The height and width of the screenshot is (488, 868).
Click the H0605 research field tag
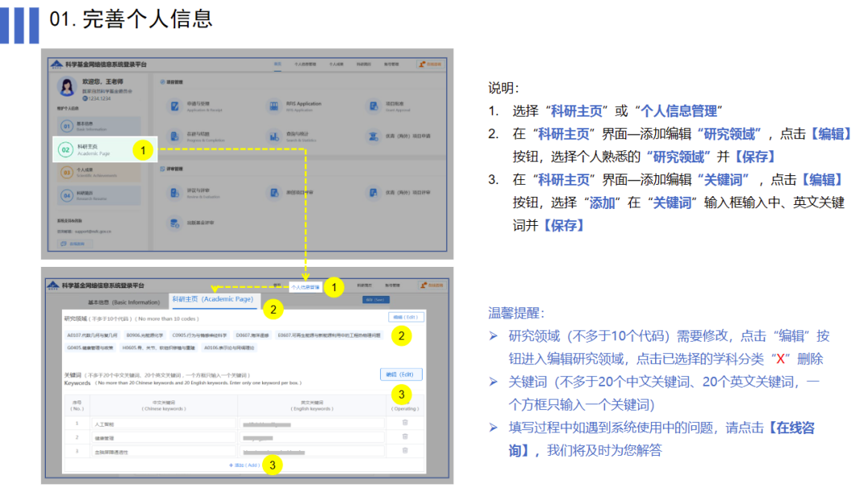point(159,348)
